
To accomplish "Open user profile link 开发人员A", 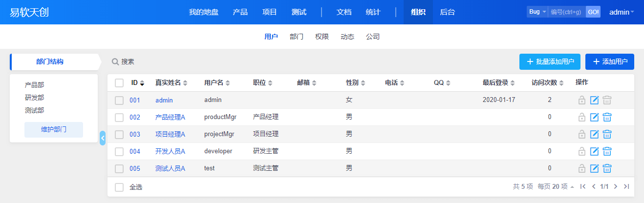I will tap(170, 151).
